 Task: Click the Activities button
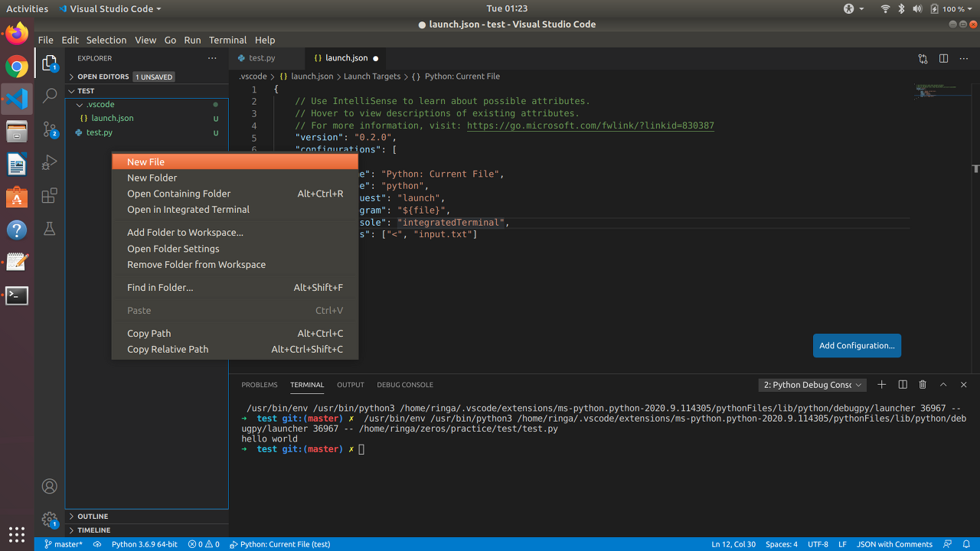tap(27, 8)
